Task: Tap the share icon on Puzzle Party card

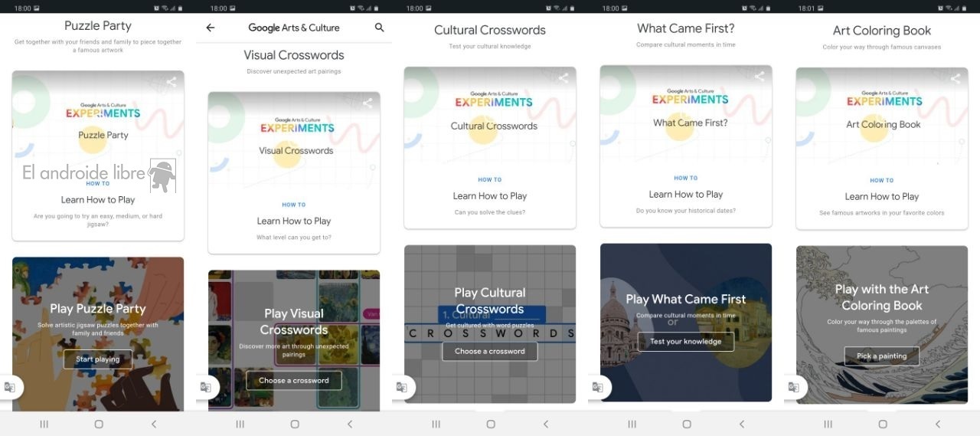Action: click(171, 82)
